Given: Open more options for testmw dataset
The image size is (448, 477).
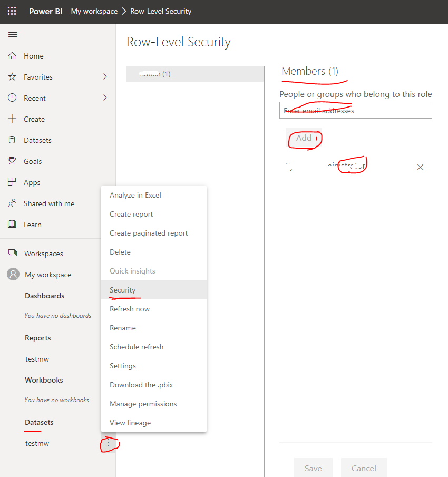Looking at the screenshot, I should pos(109,444).
